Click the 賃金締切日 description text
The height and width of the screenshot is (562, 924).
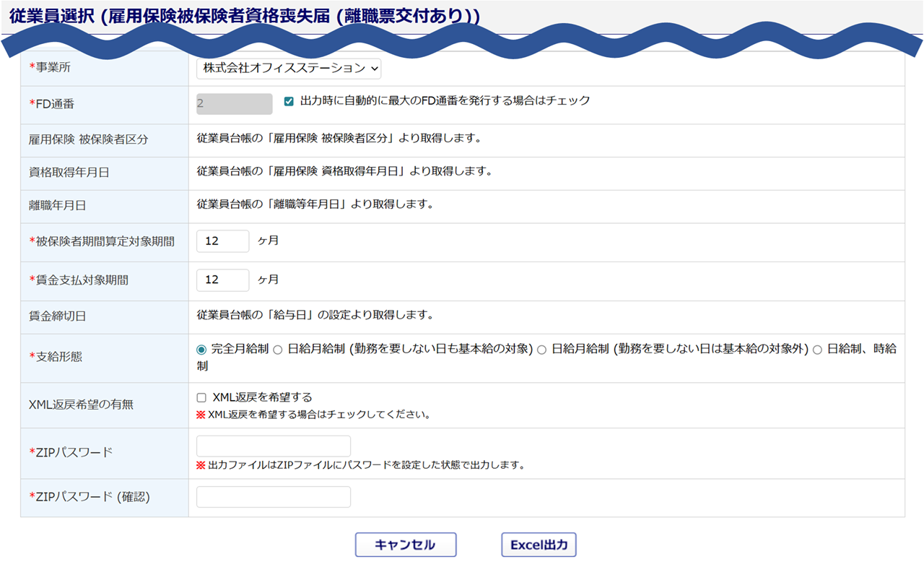tap(315, 316)
